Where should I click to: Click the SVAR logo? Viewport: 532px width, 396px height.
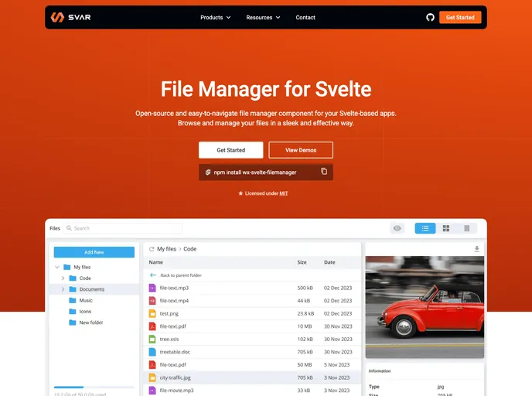(70, 17)
